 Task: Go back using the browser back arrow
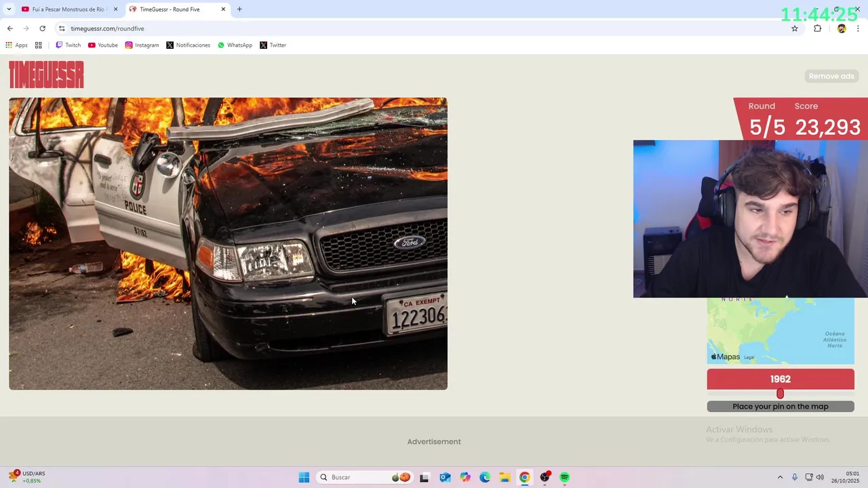pyautogui.click(x=9, y=28)
